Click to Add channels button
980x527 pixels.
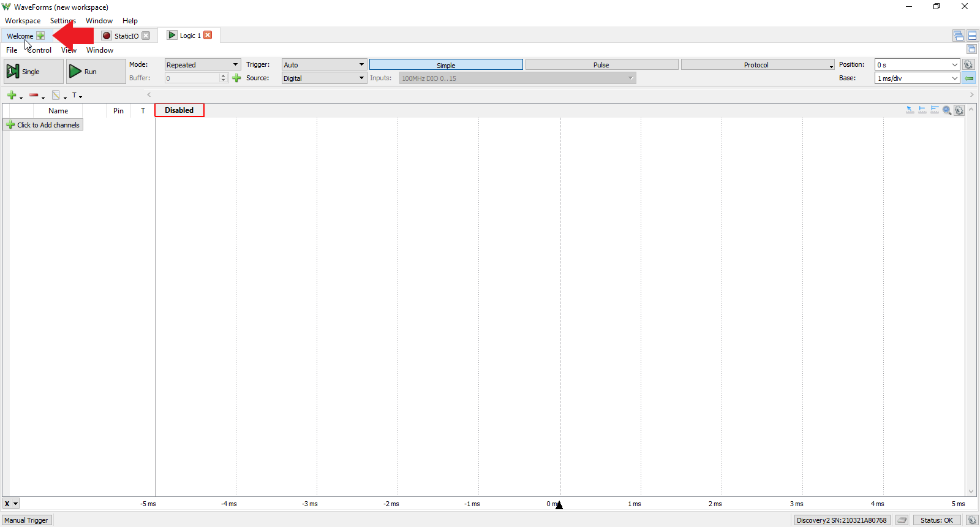click(43, 125)
